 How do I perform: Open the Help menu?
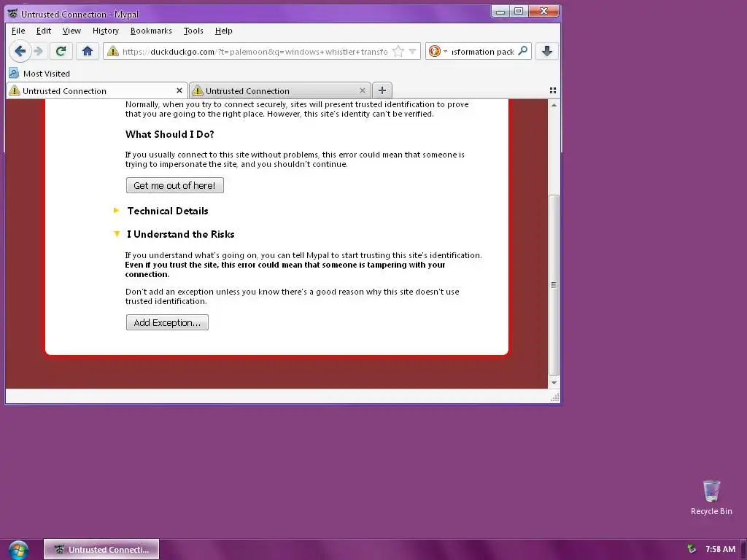(x=223, y=31)
